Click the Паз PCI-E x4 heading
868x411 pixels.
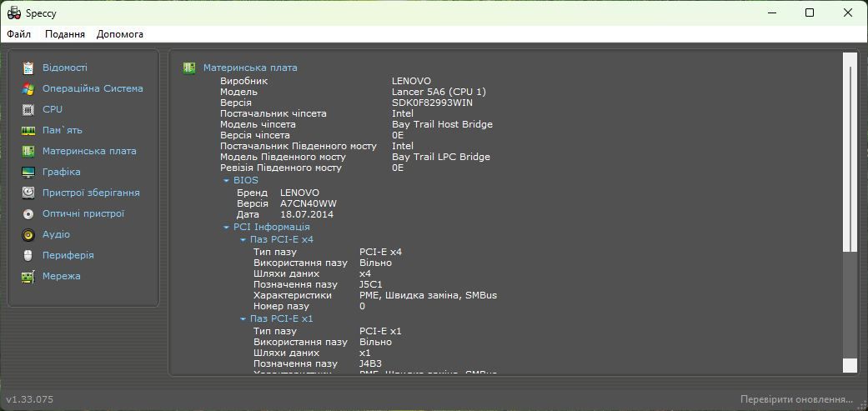282,239
